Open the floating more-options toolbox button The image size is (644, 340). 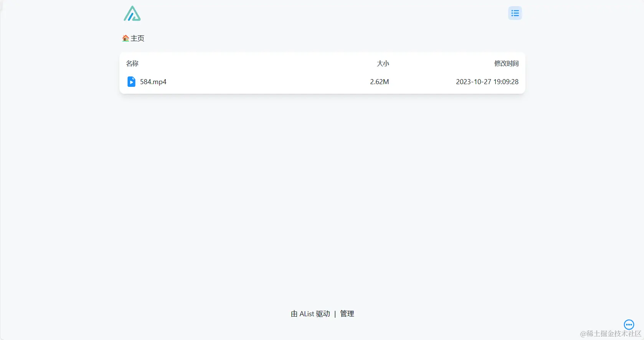629,325
